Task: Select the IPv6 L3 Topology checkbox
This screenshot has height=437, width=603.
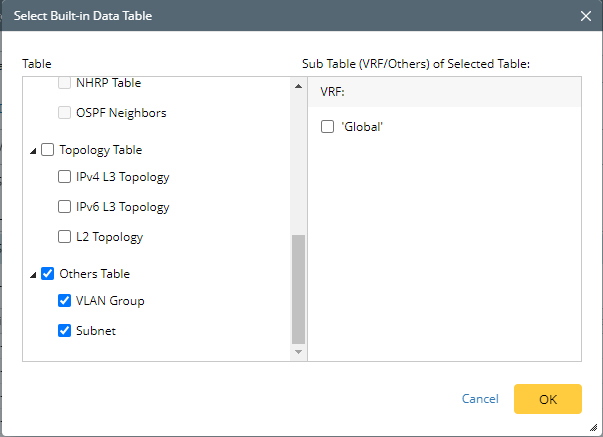Action: [x=65, y=208]
